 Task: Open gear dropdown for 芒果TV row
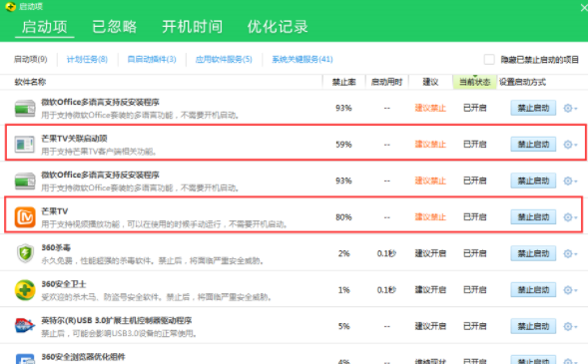pos(570,217)
